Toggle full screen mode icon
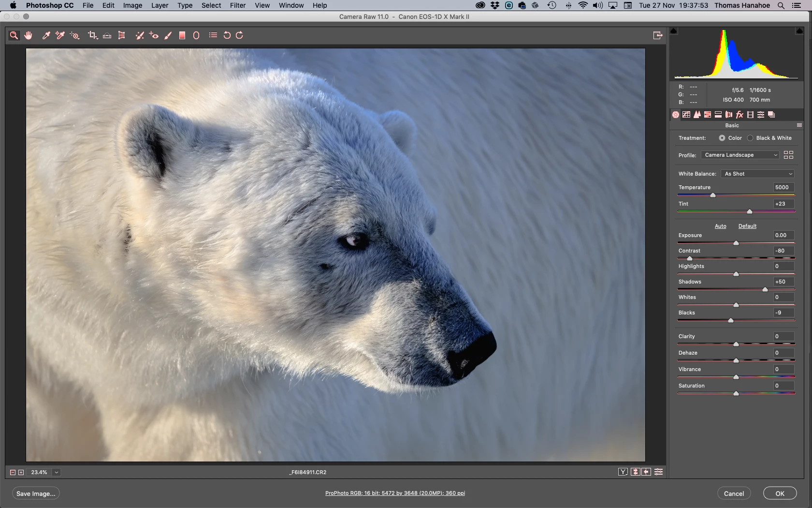 tap(658, 35)
